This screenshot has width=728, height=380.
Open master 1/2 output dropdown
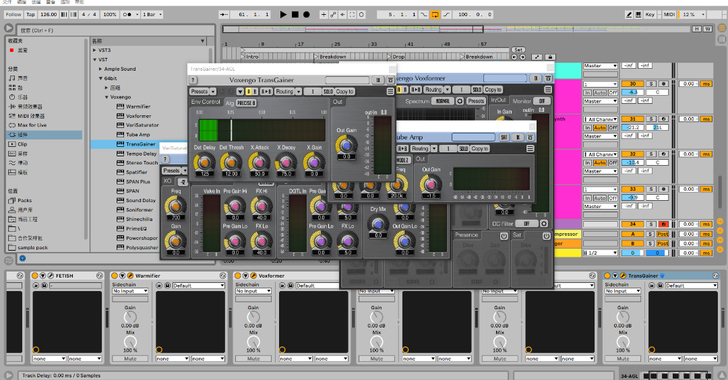click(x=601, y=253)
